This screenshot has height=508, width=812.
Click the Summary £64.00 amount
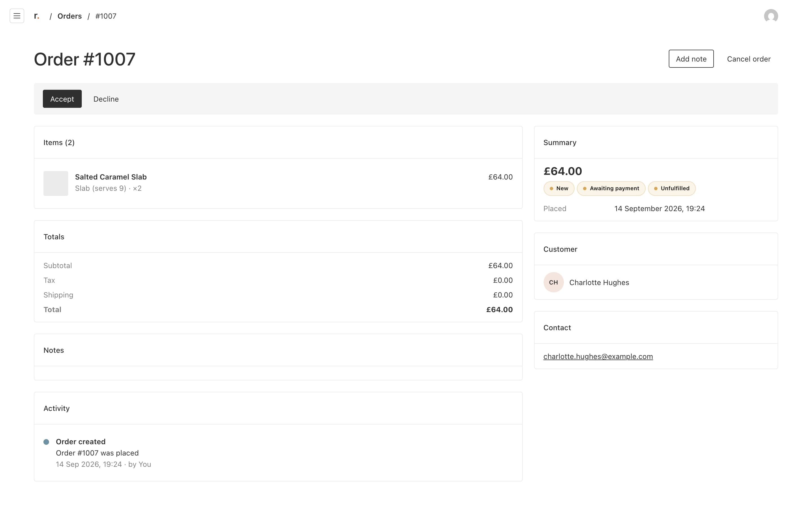pyautogui.click(x=562, y=171)
